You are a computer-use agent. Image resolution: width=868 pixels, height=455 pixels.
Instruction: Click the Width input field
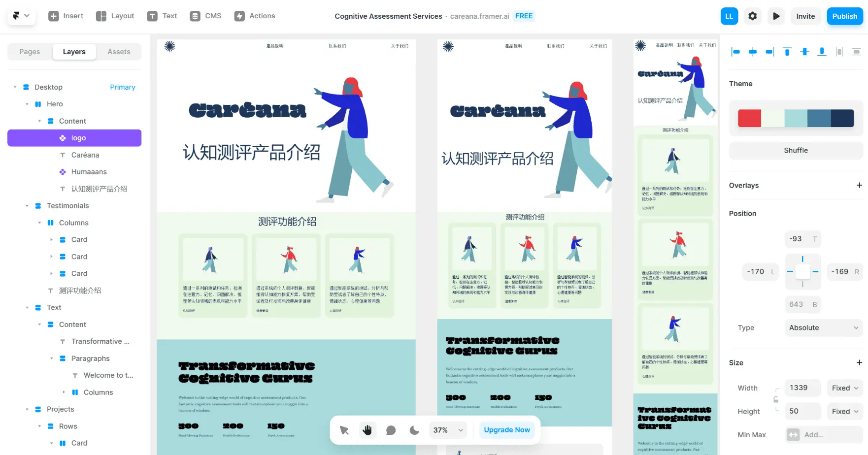[802, 388]
